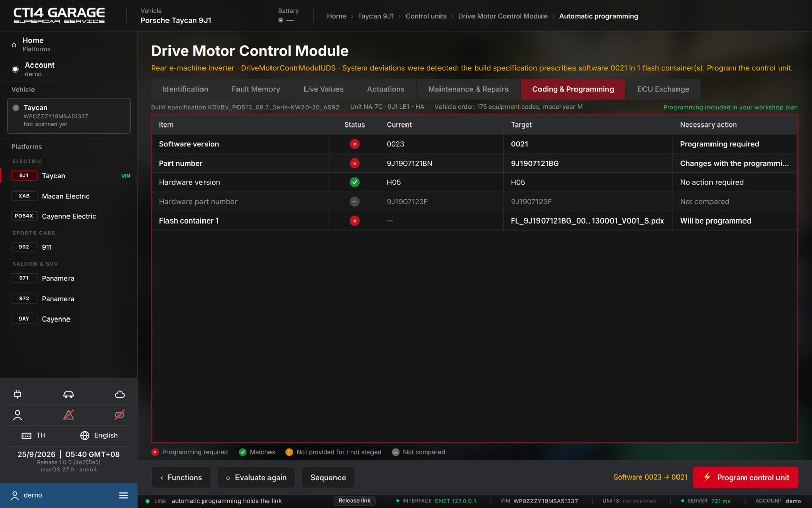Click the Necessary action column header
812x508 pixels.
coord(708,125)
